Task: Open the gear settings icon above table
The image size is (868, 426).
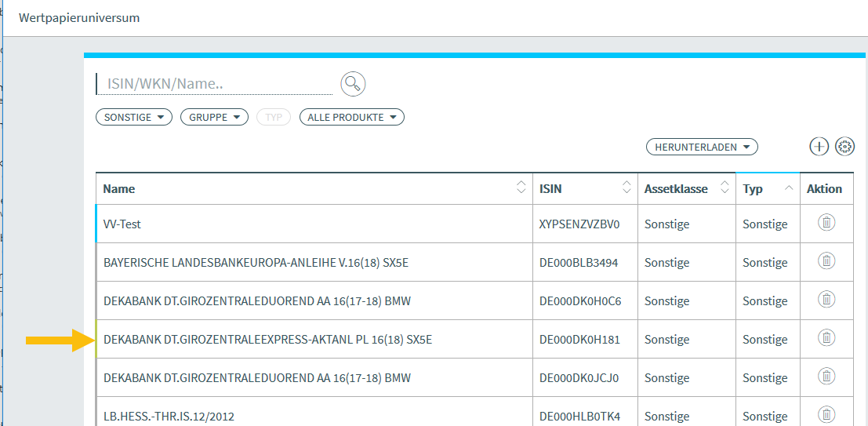Action: tap(844, 146)
